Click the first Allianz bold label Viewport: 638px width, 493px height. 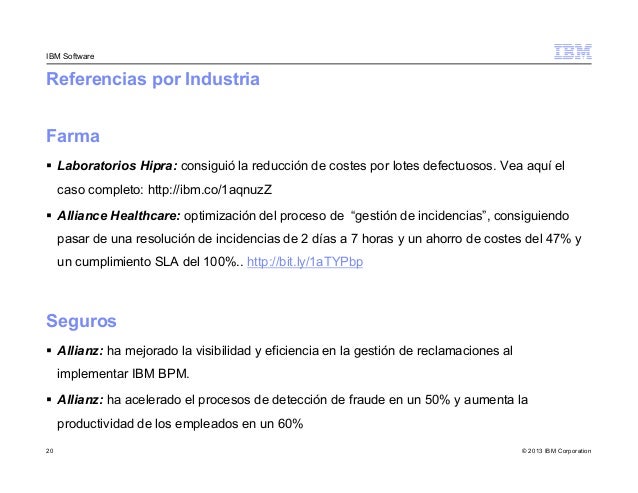click(x=80, y=351)
